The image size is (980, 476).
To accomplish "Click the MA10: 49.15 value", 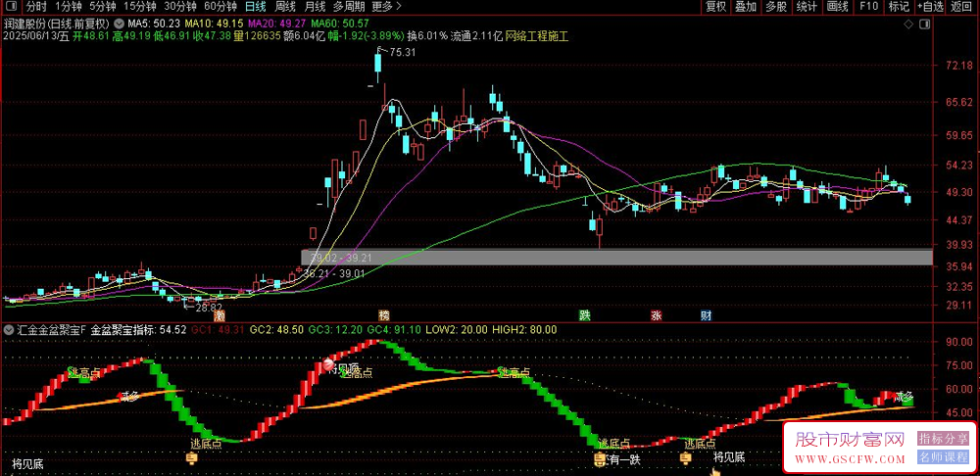I will click(215, 24).
